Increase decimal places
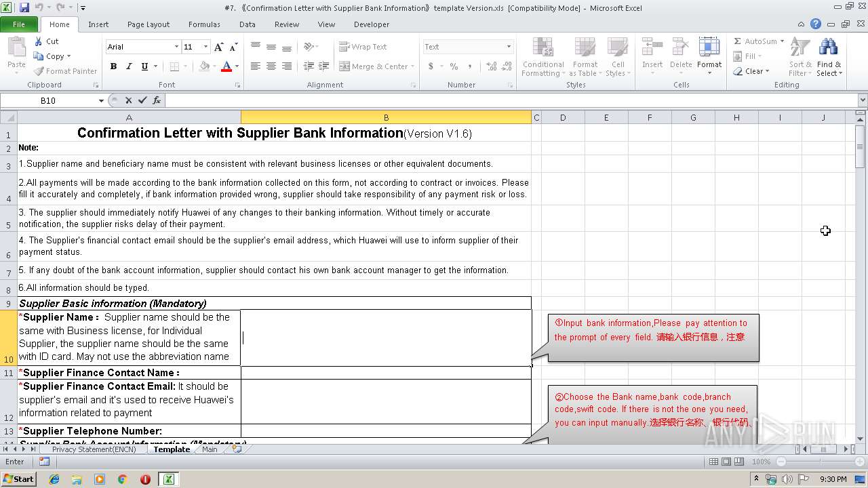The width and height of the screenshot is (868, 488). pyautogui.click(x=490, y=66)
